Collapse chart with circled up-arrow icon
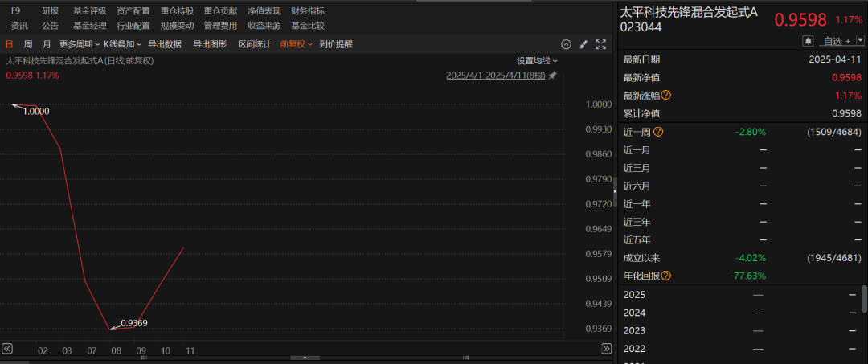The height and width of the screenshot is (364, 868). coord(566,44)
